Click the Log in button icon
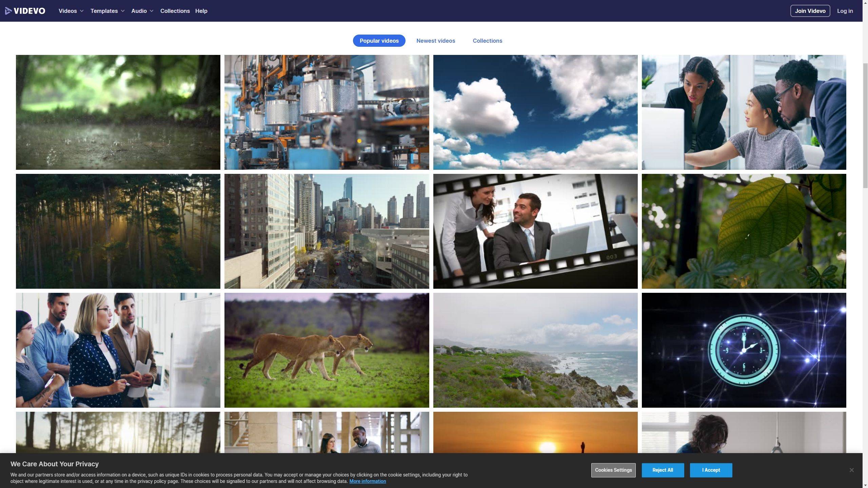 [845, 11]
